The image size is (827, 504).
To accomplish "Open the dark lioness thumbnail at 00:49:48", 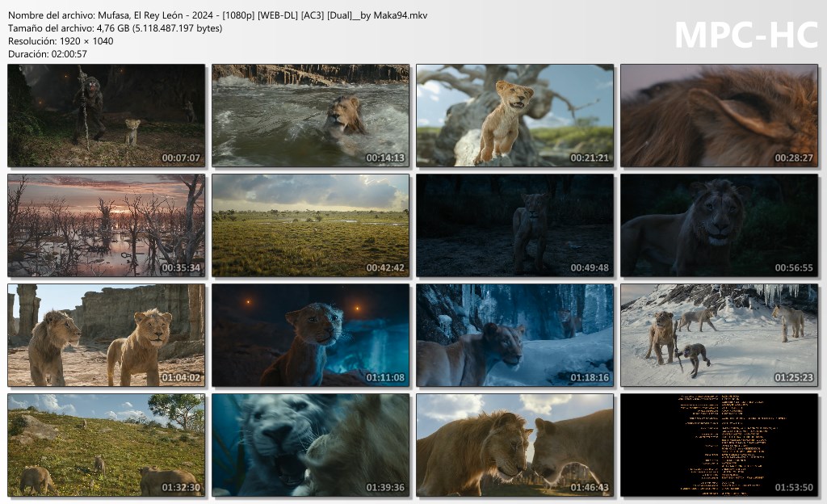I will (514, 225).
